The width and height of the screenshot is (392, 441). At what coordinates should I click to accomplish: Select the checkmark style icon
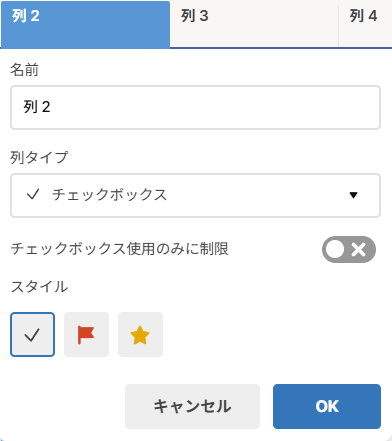32,334
